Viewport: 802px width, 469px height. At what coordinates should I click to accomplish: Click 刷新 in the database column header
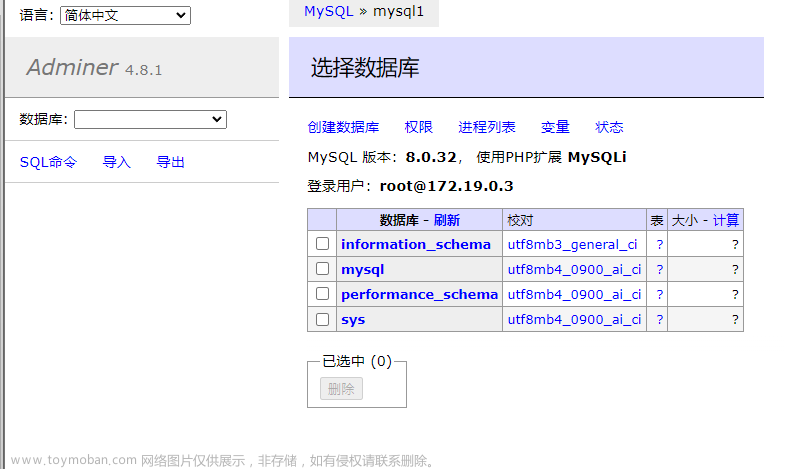click(x=447, y=220)
